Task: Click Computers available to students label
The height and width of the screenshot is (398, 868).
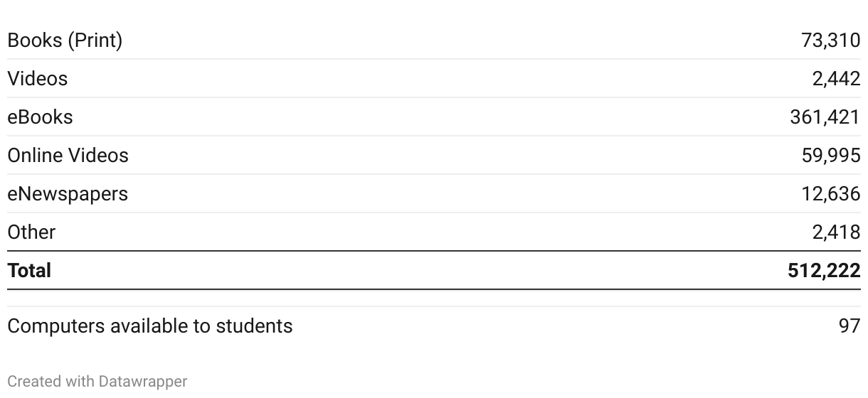Action: tap(150, 326)
